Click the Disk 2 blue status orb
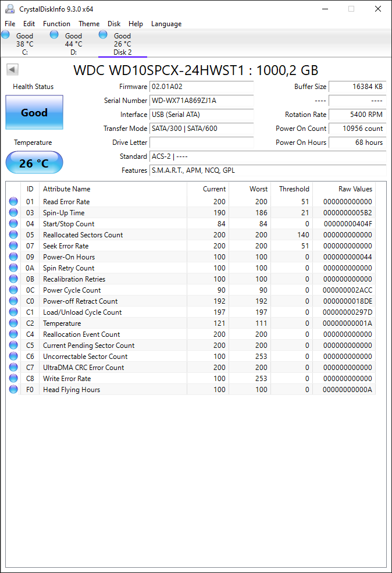Image resolution: width=392 pixels, height=573 pixels. (x=103, y=34)
